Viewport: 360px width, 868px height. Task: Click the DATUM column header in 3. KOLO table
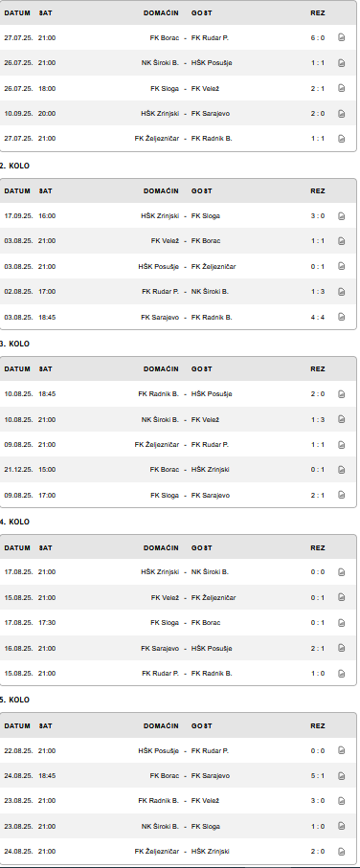tap(17, 369)
